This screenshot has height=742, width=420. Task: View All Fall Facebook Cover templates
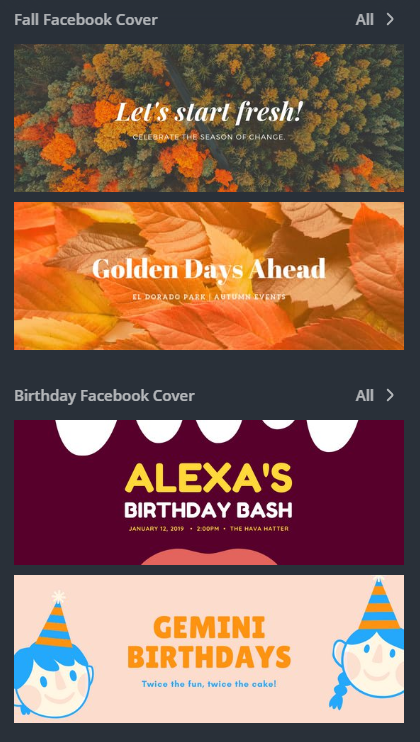[365, 19]
